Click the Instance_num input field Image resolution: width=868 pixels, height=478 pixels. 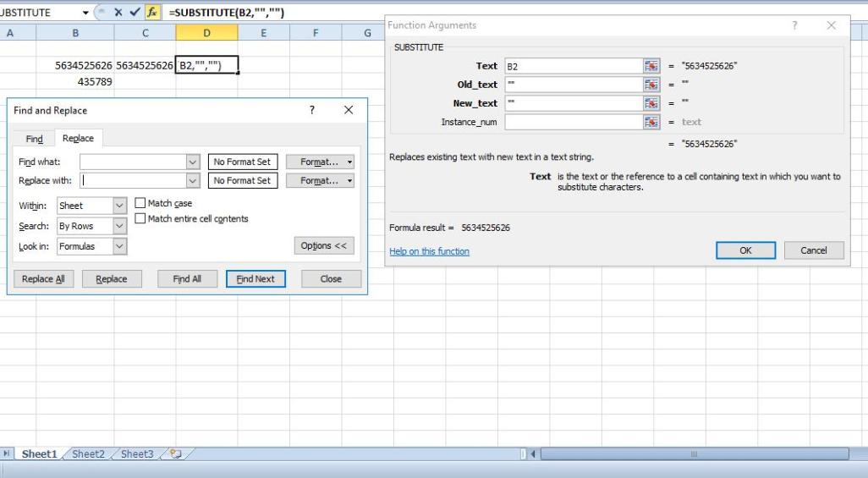pyautogui.click(x=574, y=122)
